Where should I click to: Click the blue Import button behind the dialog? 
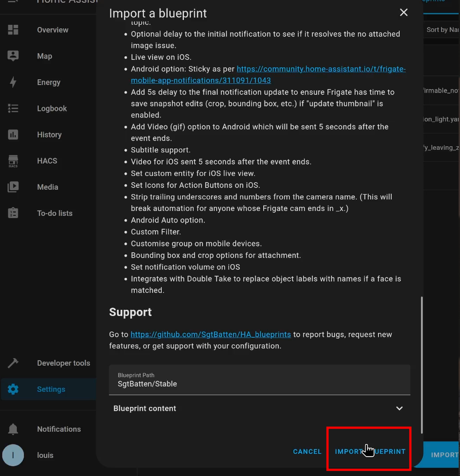[441, 454]
